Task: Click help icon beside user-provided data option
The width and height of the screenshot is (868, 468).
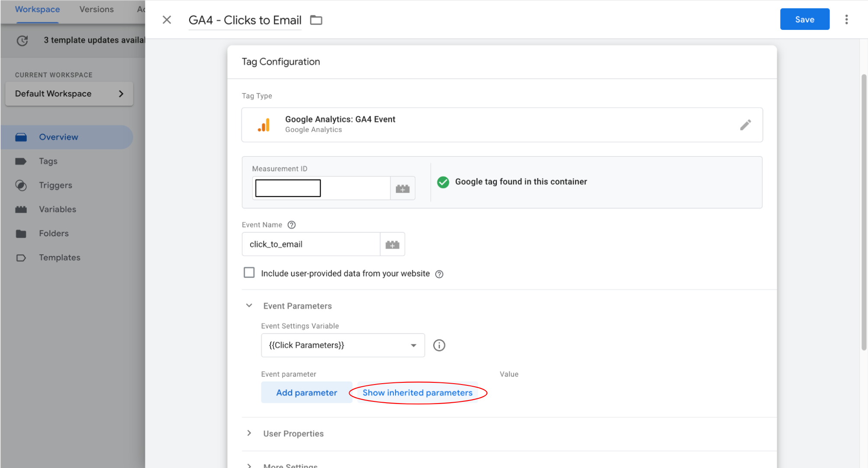Action: pyautogui.click(x=439, y=274)
